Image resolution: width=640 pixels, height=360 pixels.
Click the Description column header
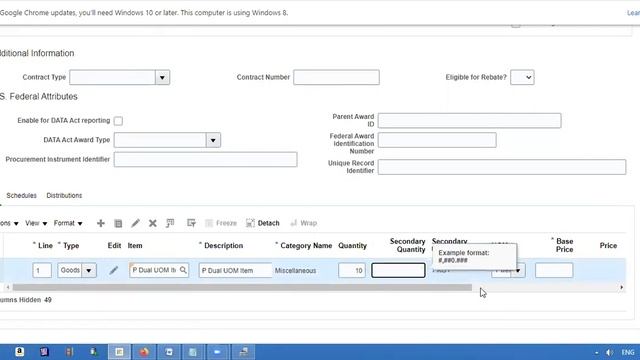pos(223,246)
